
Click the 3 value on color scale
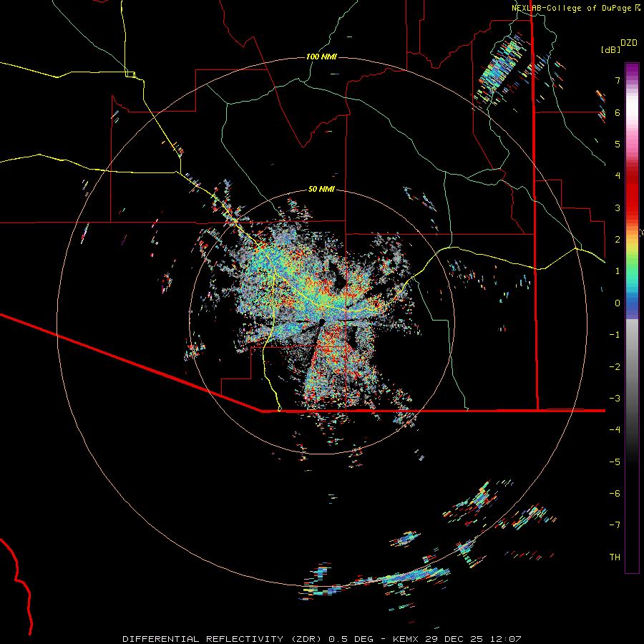[618, 208]
